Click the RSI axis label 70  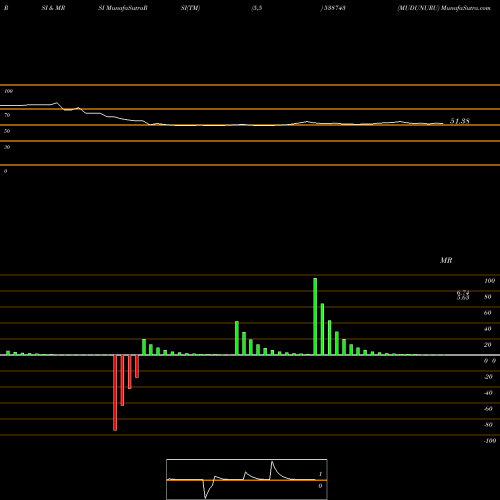tap(7, 115)
